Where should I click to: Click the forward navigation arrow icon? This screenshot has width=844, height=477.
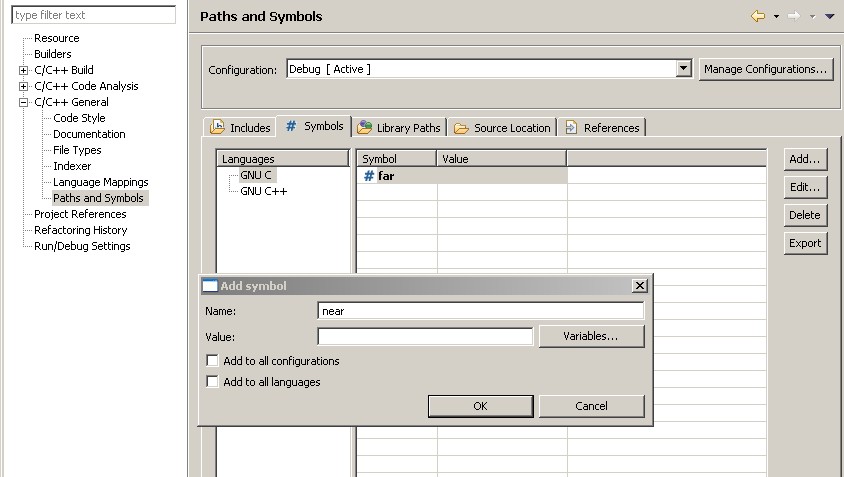coord(794,16)
